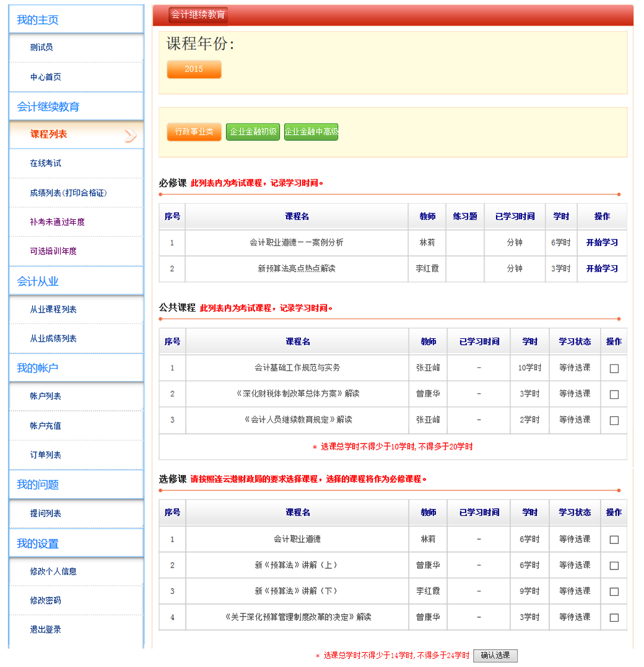
Task: Tick the 会计职业道德 elective course checkbox
Action: tap(614, 540)
